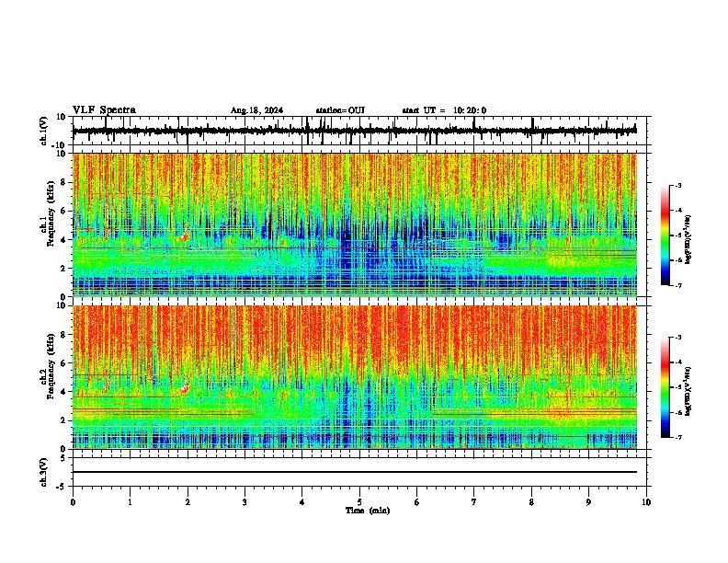Click time axis tick label '7'
The width and height of the screenshot is (728, 563).
click(474, 502)
